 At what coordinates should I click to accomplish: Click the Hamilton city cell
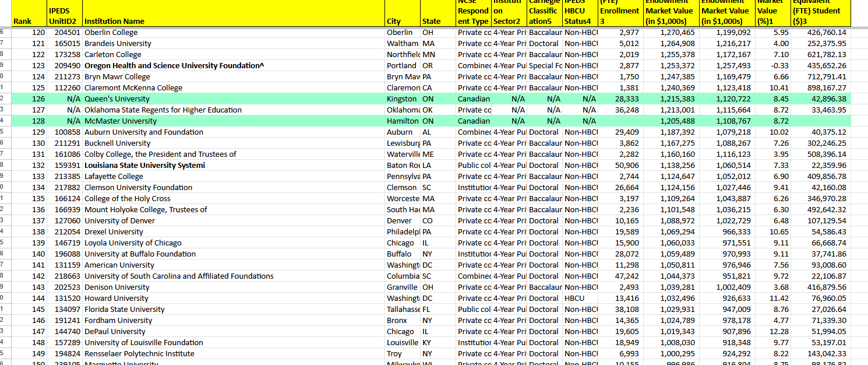pyautogui.click(x=403, y=121)
